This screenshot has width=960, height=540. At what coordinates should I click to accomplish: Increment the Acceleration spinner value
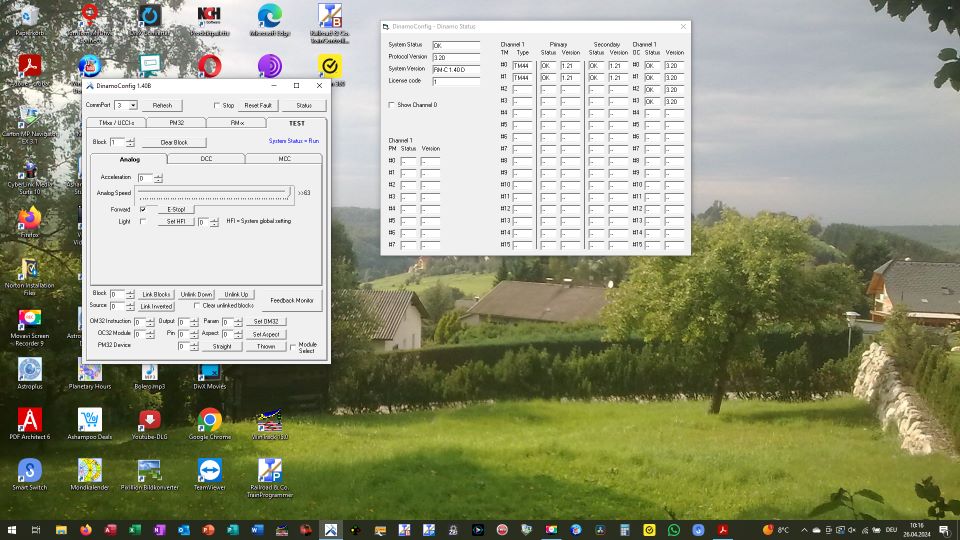[159, 175]
